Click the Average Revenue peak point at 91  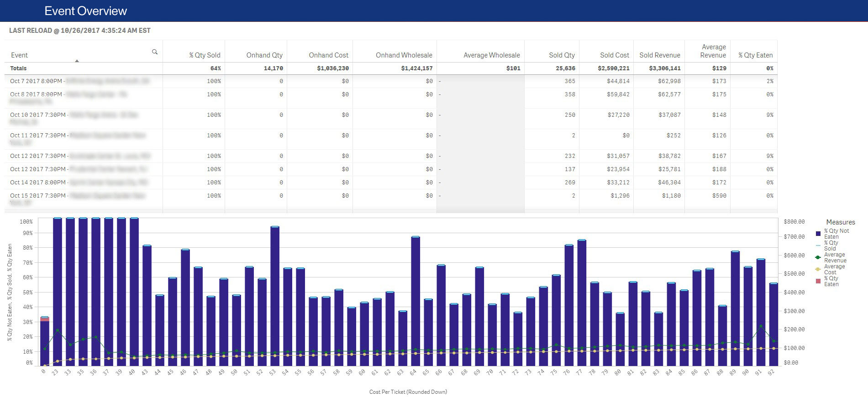coord(760,326)
